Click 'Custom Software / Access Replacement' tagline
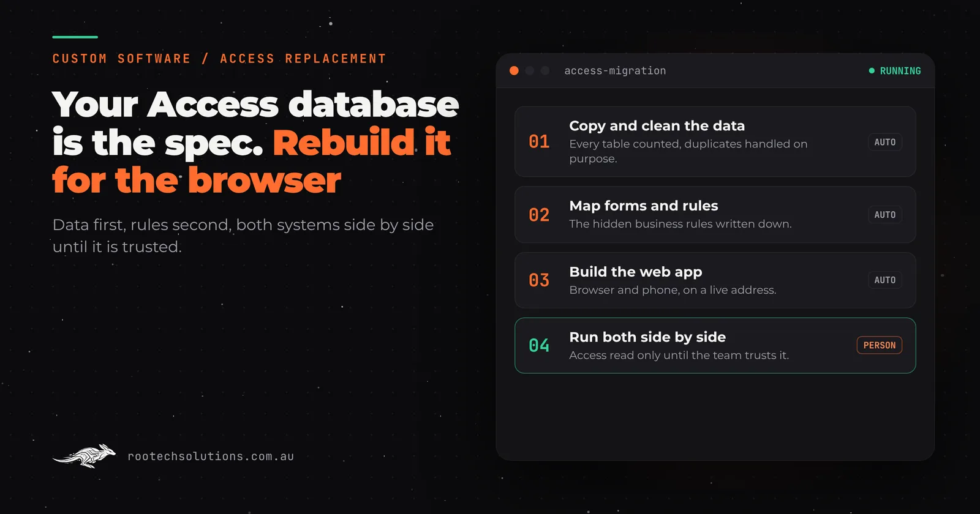The width and height of the screenshot is (980, 514). pos(219,59)
